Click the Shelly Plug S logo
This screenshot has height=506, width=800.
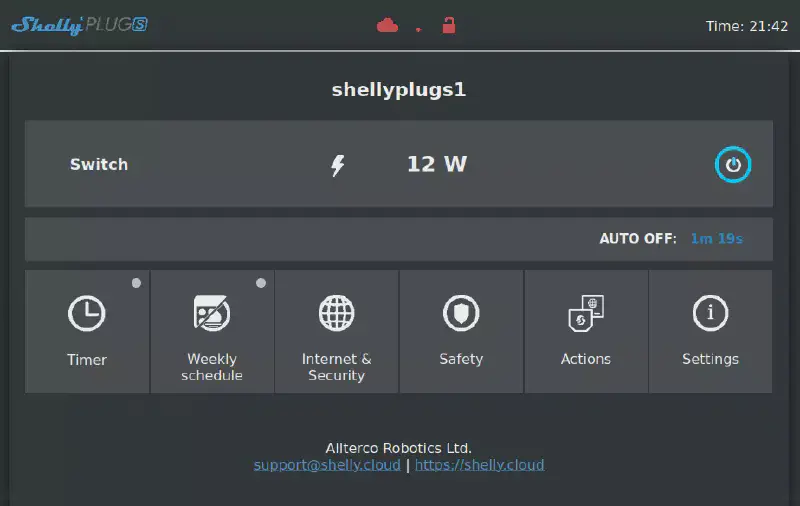(x=80, y=25)
